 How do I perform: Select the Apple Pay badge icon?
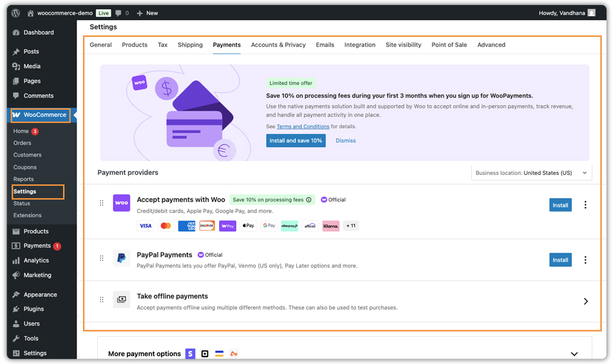tap(247, 226)
